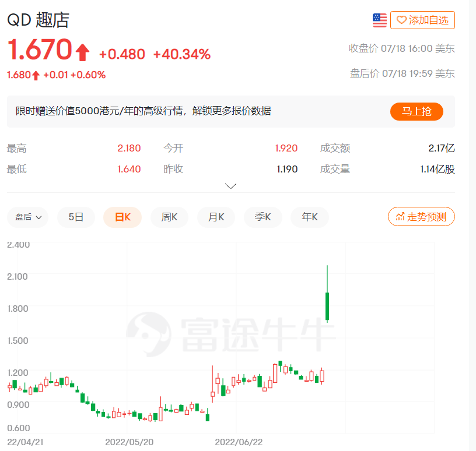Click the current price 1.670
This screenshot has height=451, width=476.
tap(40, 49)
